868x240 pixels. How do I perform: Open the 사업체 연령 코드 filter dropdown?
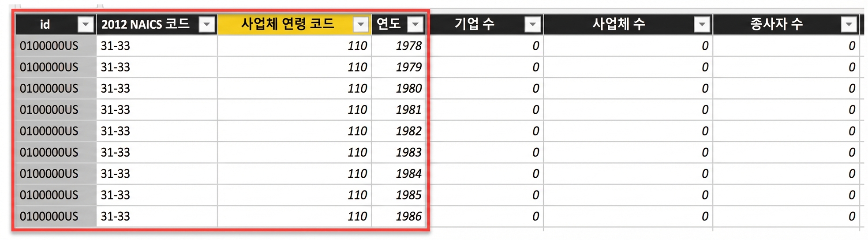(361, 24)
